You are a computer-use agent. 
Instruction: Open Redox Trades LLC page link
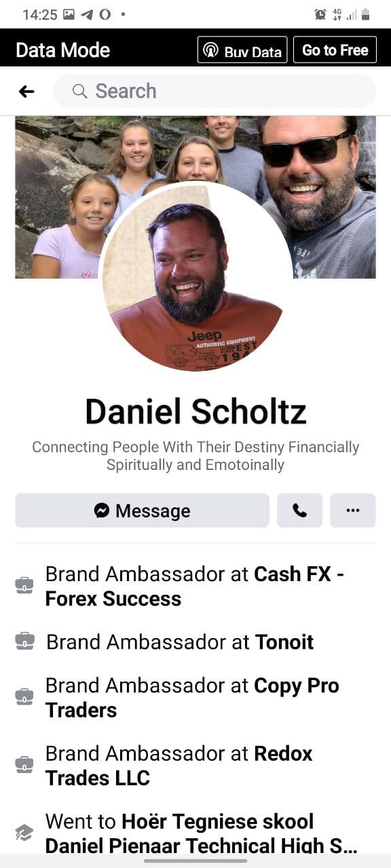pyautogui.click(x=179, y=766)
